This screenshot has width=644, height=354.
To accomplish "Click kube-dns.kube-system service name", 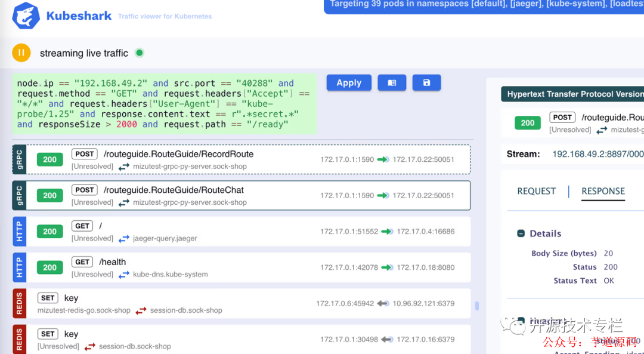I will tap(171, 275).
